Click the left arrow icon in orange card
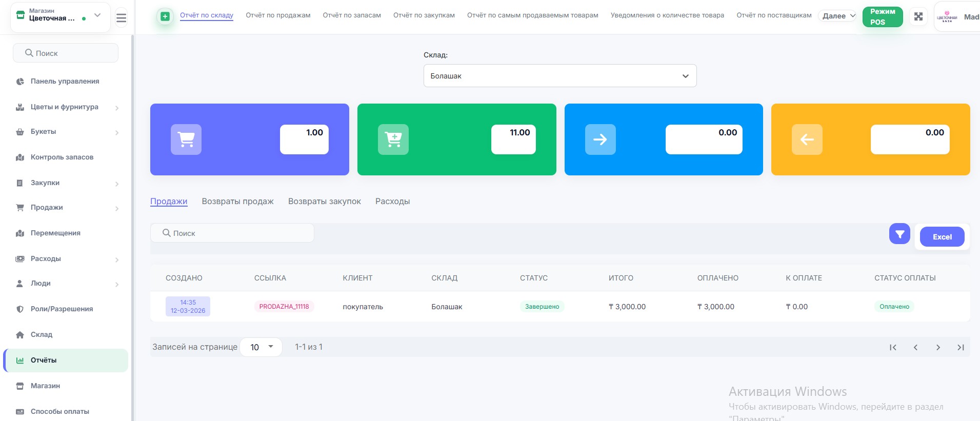 point(807,139)
